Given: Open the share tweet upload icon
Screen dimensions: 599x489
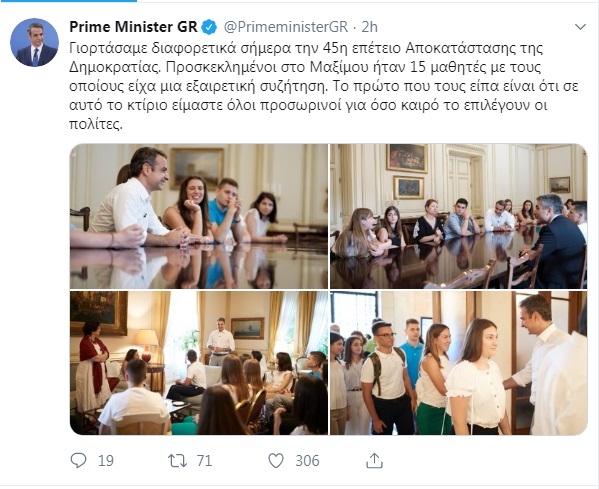Looking at the screenshot, I should (374, 460).
